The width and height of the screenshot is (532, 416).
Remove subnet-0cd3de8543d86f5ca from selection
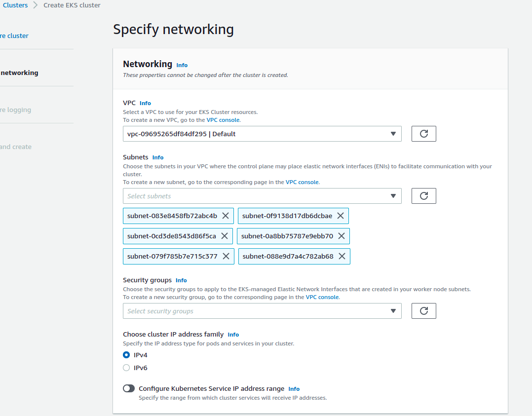pos(226,236)
